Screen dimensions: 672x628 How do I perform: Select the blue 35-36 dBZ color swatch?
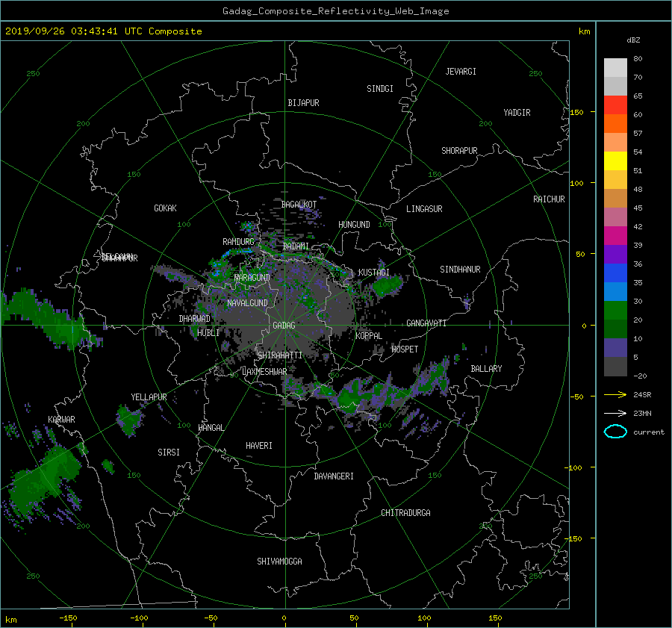click(x=615, y=273)
